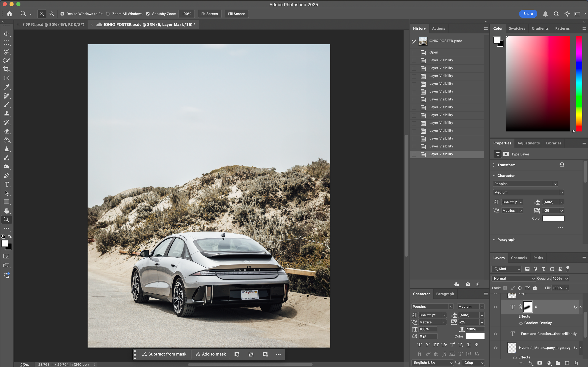Screen dimensions: 588x367
Task: Click the Fit Screen button
Action: click(209, 14)
